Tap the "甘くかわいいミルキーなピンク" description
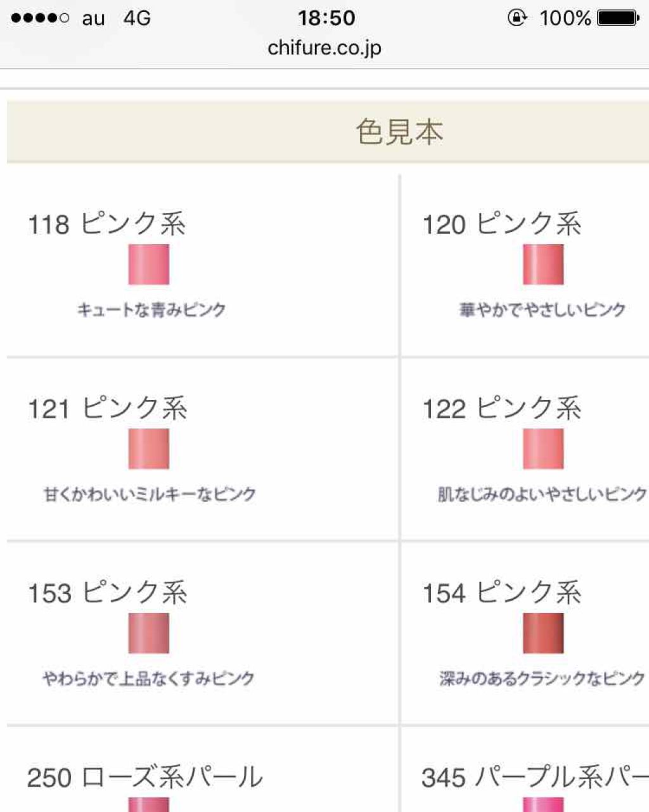 point(150,494)
